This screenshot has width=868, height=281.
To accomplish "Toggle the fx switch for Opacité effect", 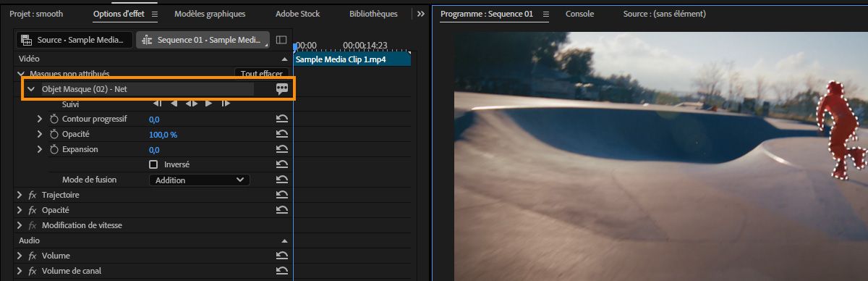I will (33, 210).
